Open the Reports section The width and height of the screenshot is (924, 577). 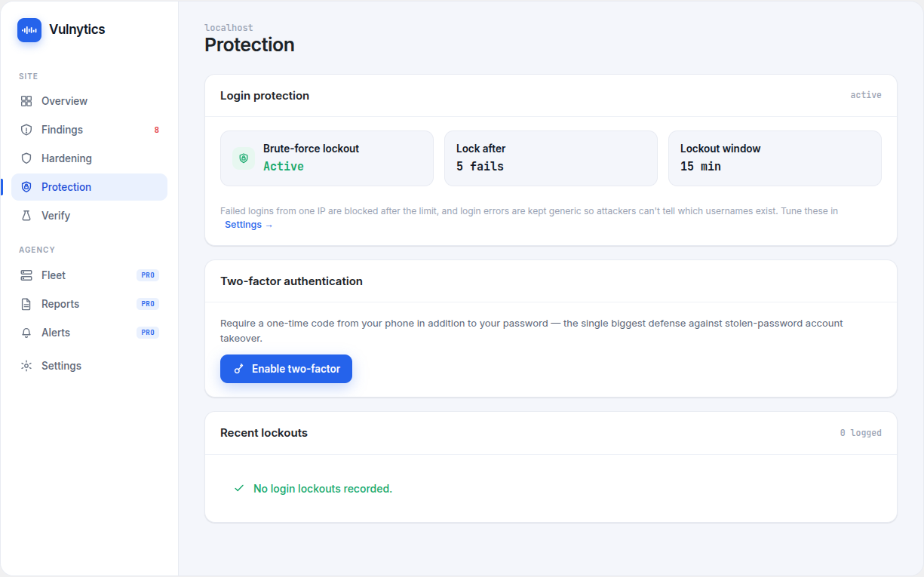[x=89, y=304]
